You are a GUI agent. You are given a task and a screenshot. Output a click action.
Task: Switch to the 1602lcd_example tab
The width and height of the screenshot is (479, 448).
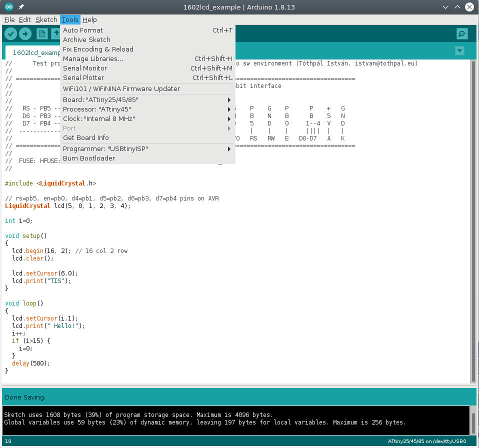33,52
